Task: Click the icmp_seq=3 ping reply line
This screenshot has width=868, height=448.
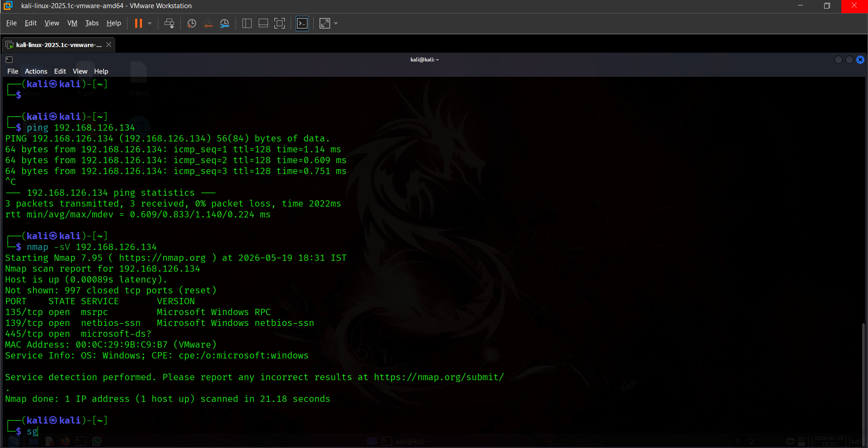Action: [x=176, y=171]
